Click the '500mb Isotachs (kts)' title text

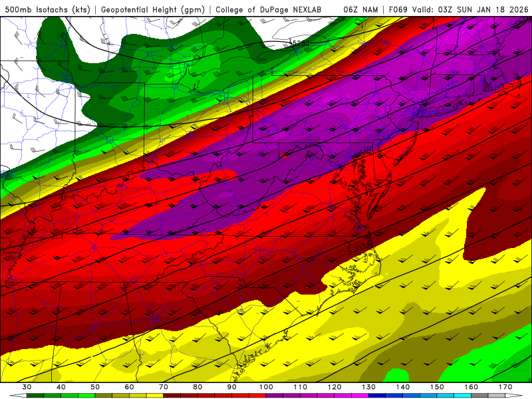(x=48, y=9)
